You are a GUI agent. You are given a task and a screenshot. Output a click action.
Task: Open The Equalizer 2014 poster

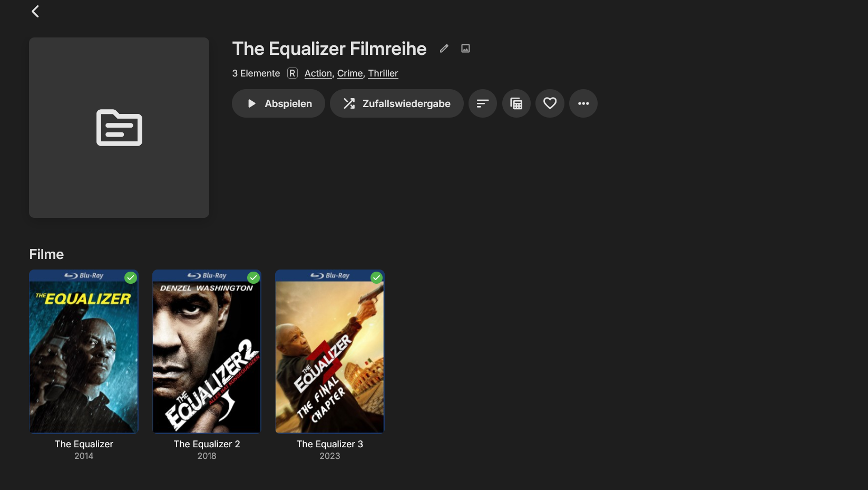point(84,352)
